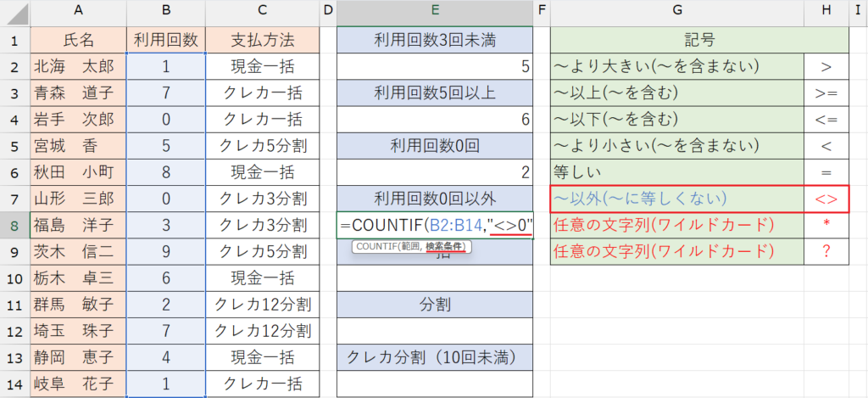The width and height of the screenshot is (868, 398).
Task: Click the >= symbol cell
Action: coord(826,93)
